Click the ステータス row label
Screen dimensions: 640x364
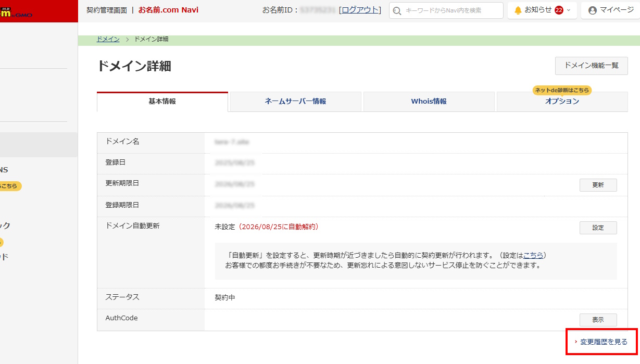point(122,297)
